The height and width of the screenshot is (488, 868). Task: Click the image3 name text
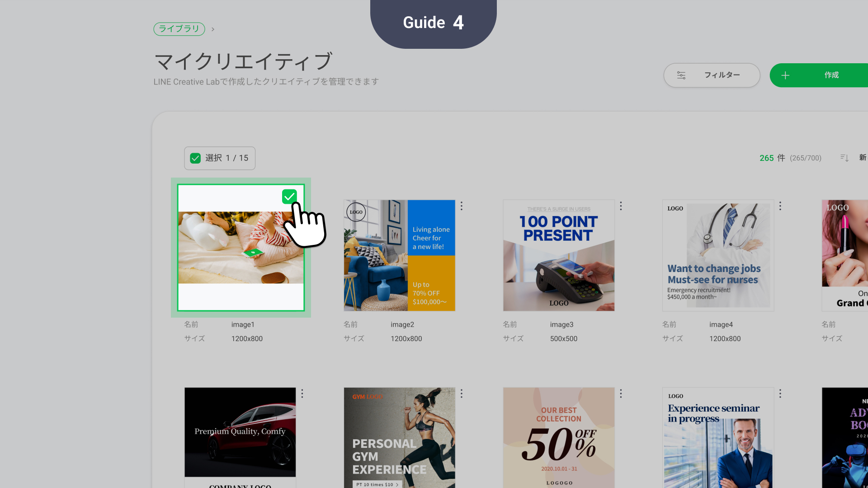(x=561, y=324)
